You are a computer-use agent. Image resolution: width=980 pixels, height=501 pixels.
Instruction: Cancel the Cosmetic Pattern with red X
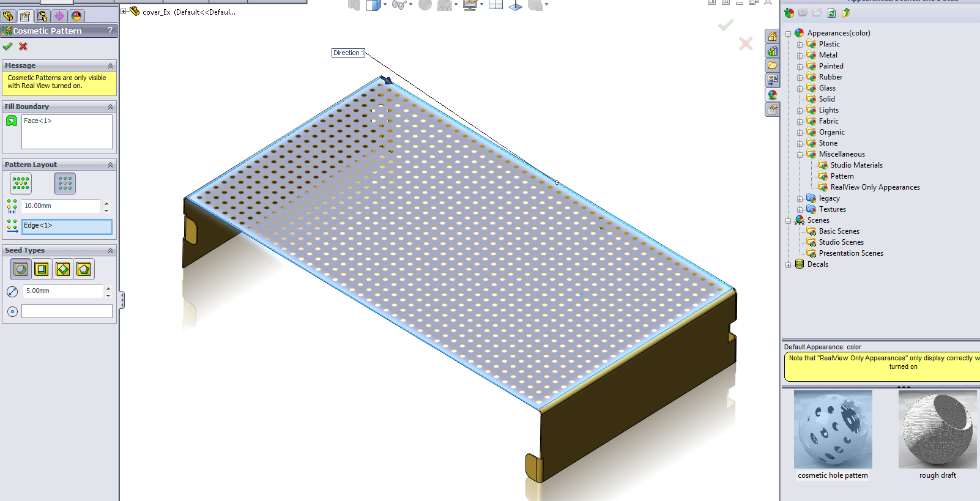[x=23, y=46]
